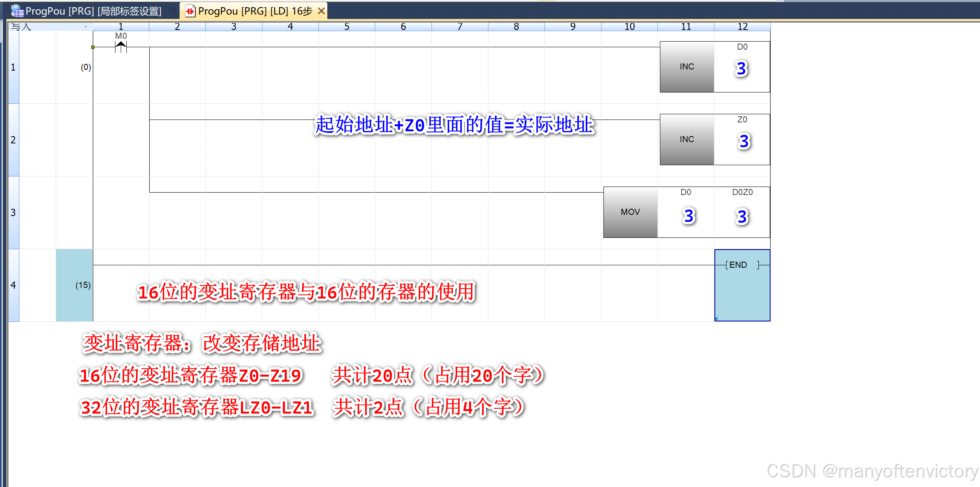The height and width of the screenshot is (487, 980).
Task: Click column header 3
Action: tap(234, 27)
